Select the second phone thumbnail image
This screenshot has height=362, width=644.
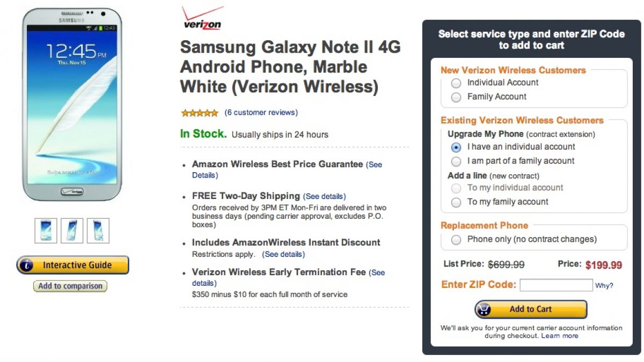tap(72, 230)
